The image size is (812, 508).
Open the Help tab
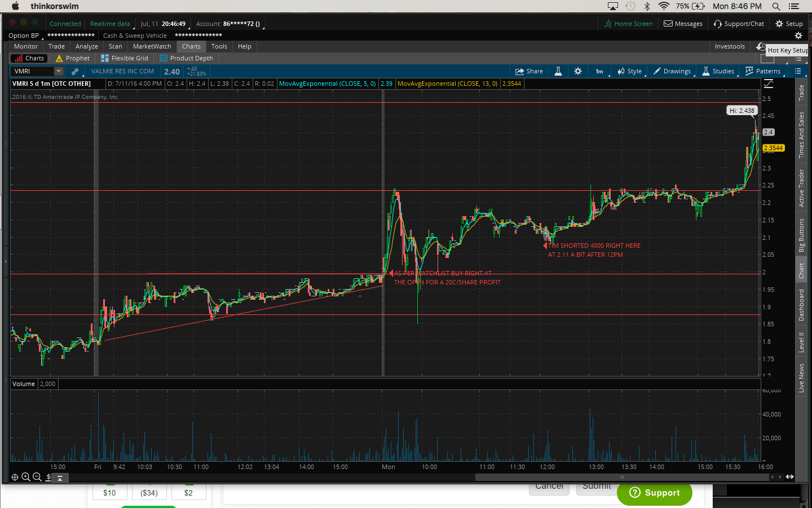pyautogui.click(x=245, y=46)
